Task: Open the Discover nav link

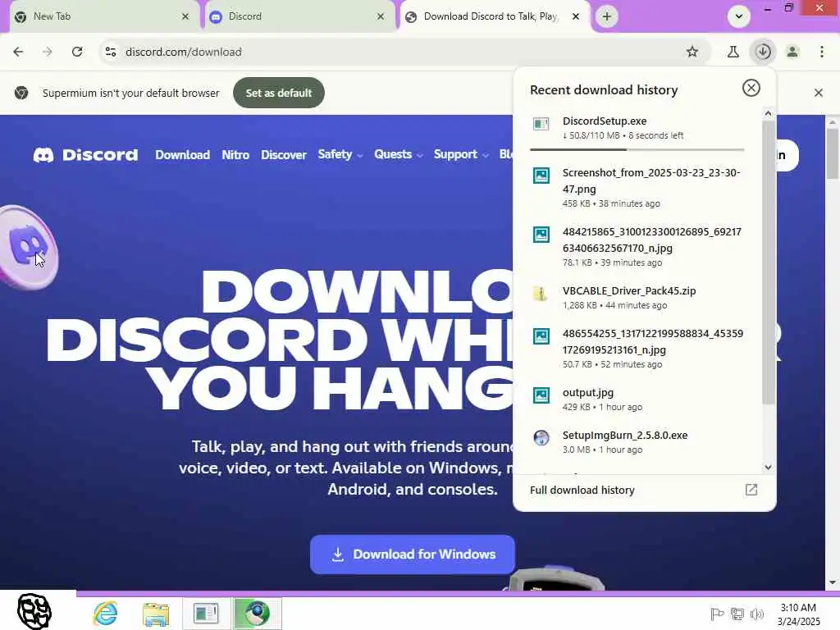Action: pyautogui.click(x=284, y=155)
